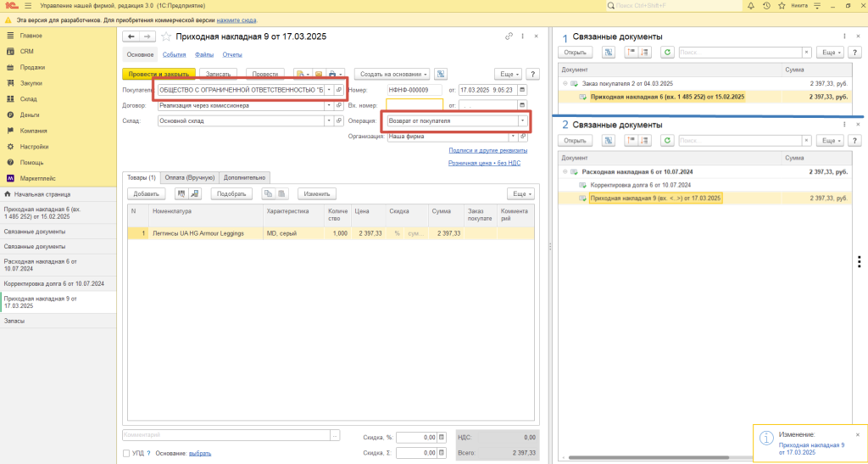Screen dimensions: 868x464
Task: Click the Записать button
Action: click(218, 74)
